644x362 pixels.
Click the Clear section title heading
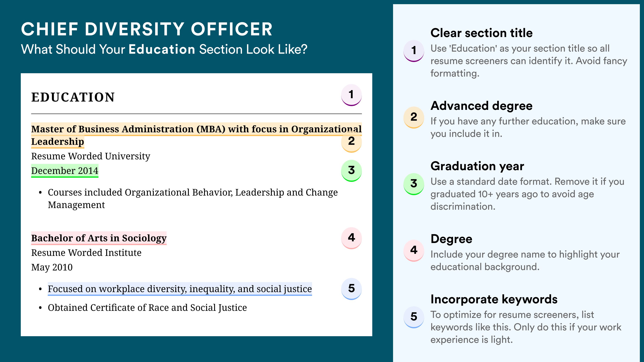coord(482,33)
